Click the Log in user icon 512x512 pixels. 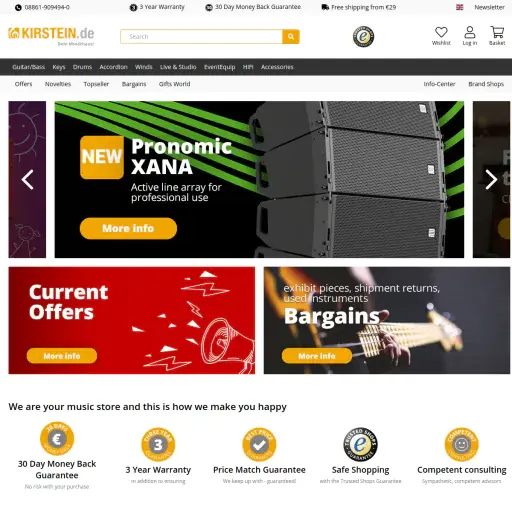pyautogui.click(x=470, y=32)
